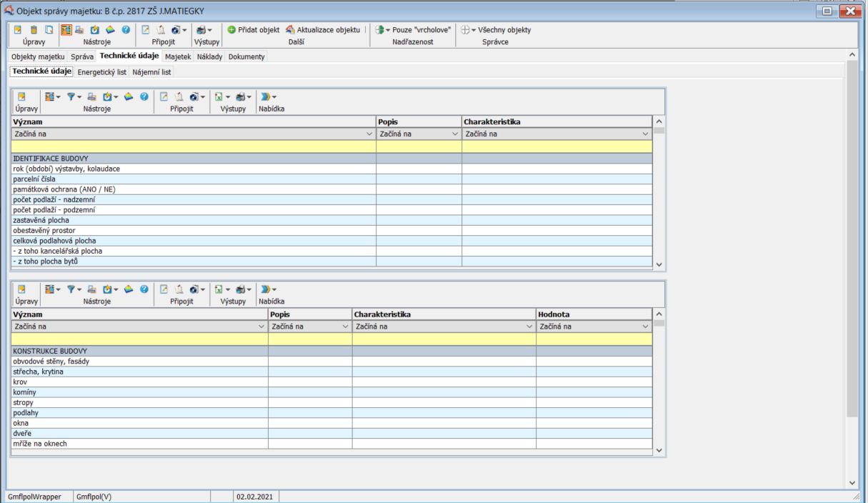
Task: Switch to the Náklady tab
Action: tap(209, 56)
